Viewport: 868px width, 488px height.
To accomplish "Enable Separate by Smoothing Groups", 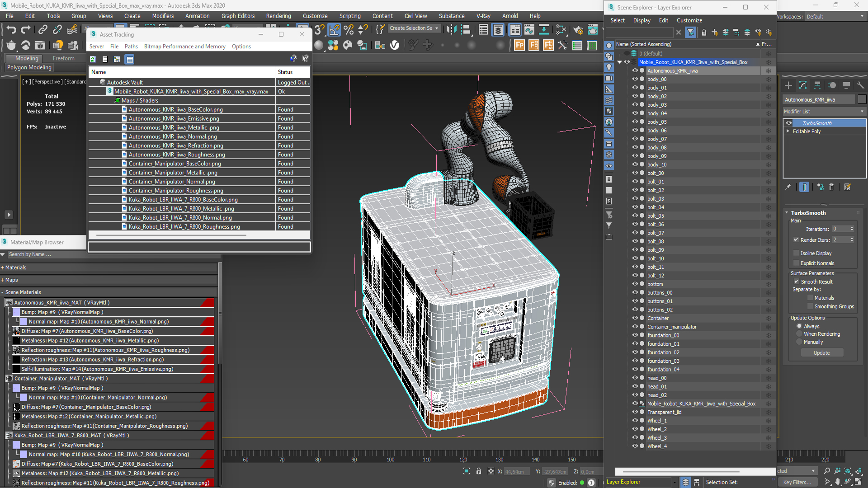I will pos(810,306).
